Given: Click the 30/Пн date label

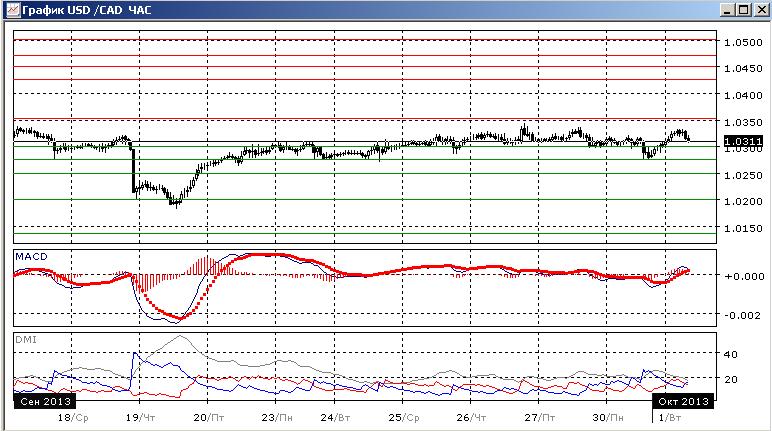Looking at the screenshot, I should (608, 418).
